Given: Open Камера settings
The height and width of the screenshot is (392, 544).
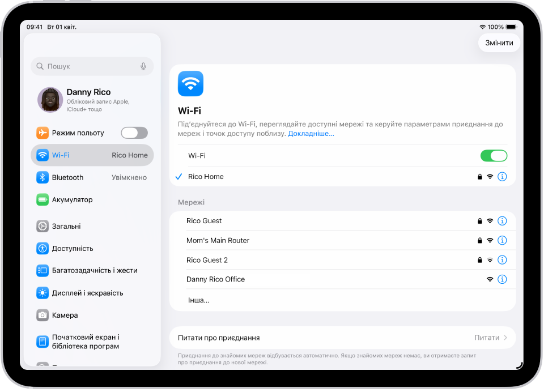Looking at the screenshot, I should [92, 316].
